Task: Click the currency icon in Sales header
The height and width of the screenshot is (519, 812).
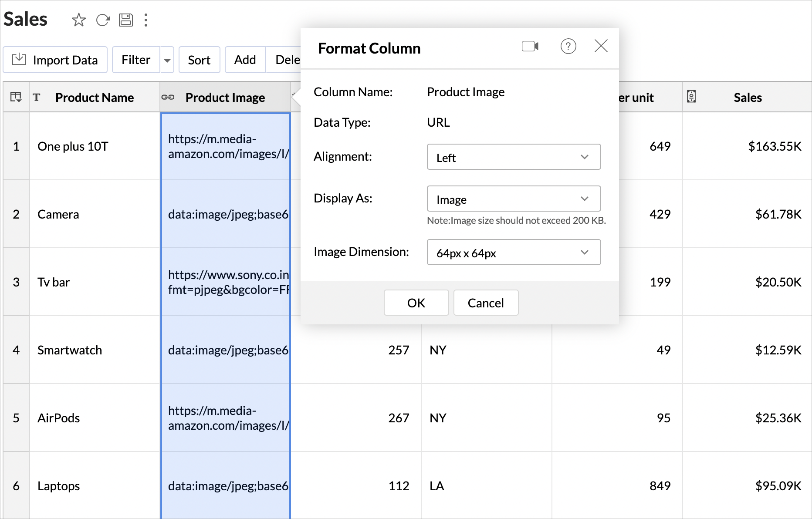Action: (691, 97)
